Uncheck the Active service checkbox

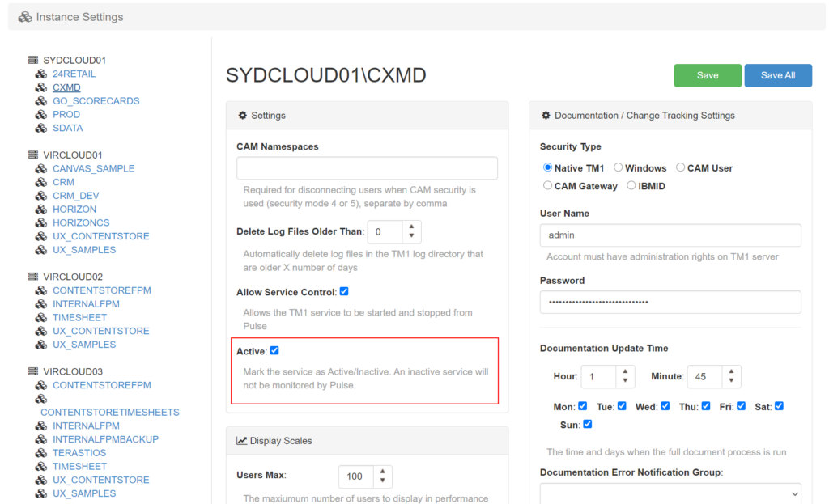click(274, 350)
